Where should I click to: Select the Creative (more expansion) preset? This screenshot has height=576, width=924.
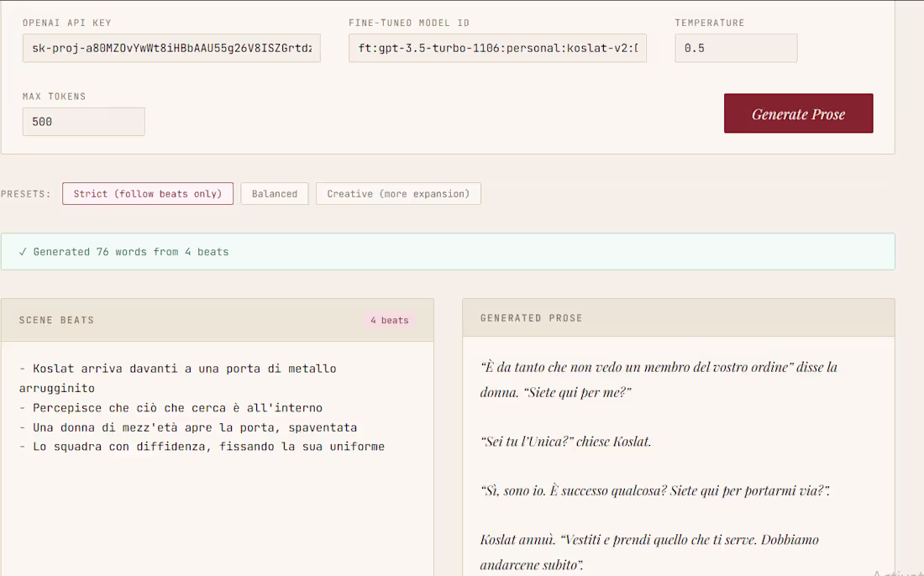click(398, 194)
